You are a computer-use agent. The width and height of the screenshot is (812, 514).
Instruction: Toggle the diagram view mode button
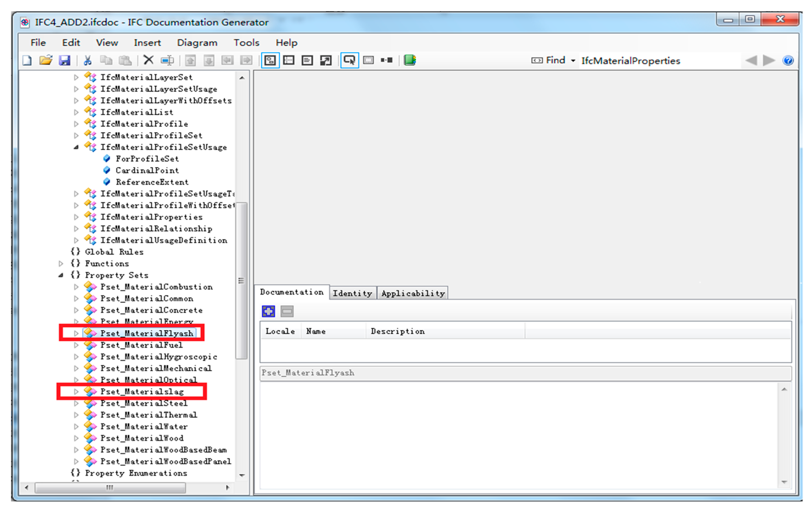click(270, 61)
